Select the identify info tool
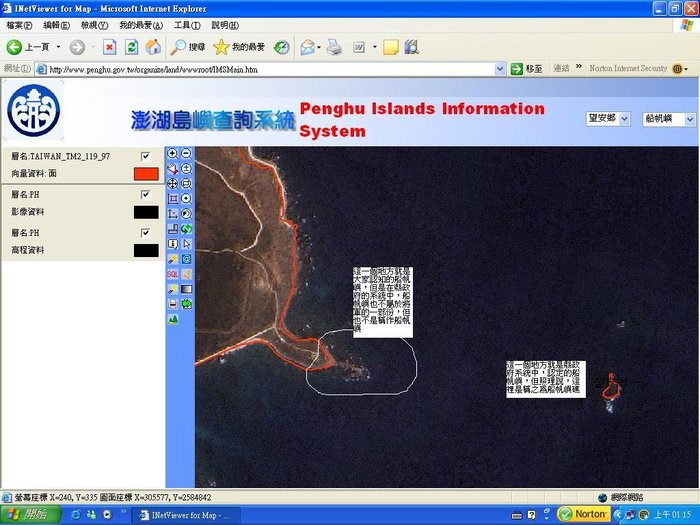Screen dimensions: 700x525 (x=173, y=244)
